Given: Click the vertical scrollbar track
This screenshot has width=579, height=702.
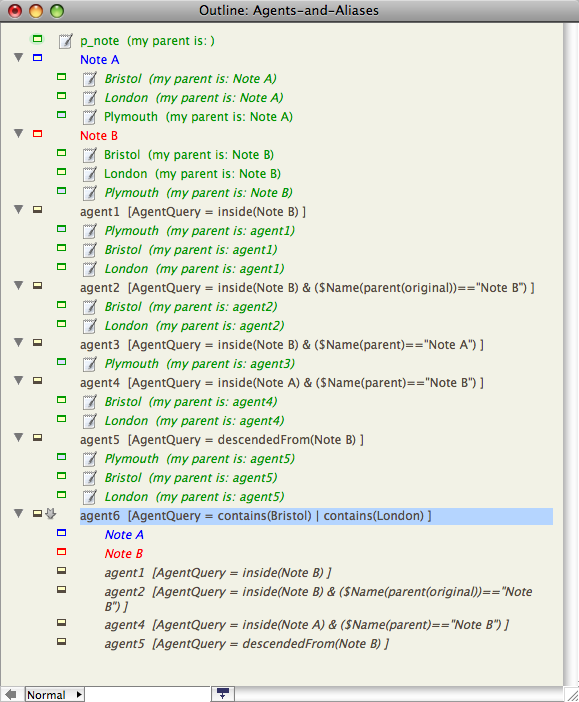Looking at the screenshot, I should pyautogui.click(x=570, y=354).
